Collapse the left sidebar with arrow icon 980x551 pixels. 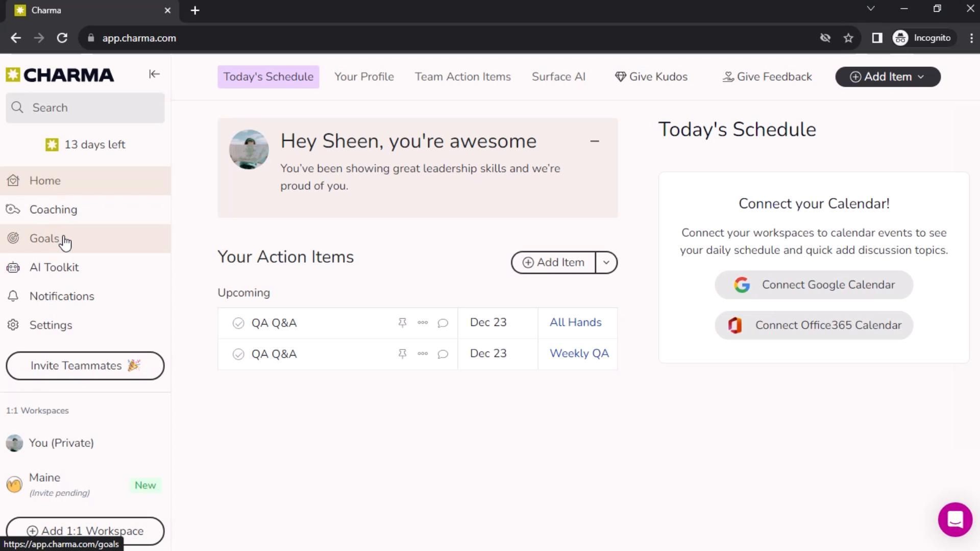coord(154,74)
